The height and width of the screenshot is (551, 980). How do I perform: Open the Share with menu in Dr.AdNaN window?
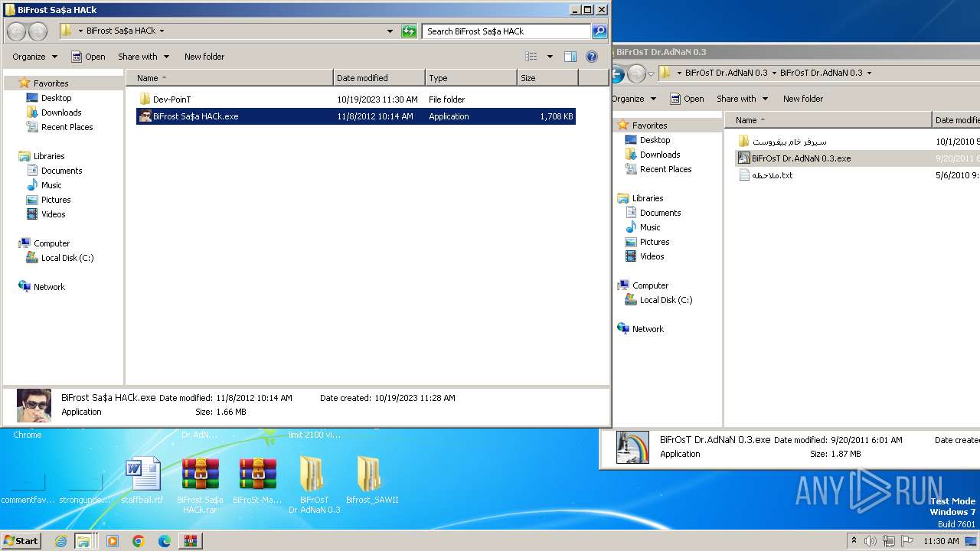742,99
